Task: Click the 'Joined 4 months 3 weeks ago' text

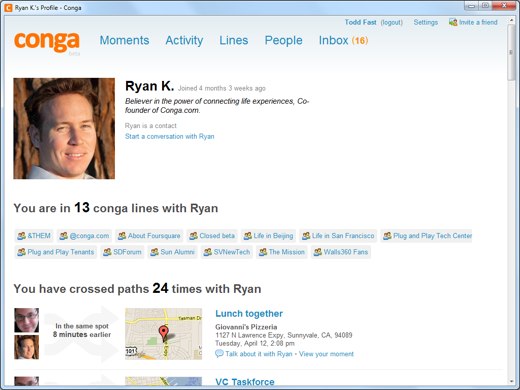Action: click(x=222, y=88)
